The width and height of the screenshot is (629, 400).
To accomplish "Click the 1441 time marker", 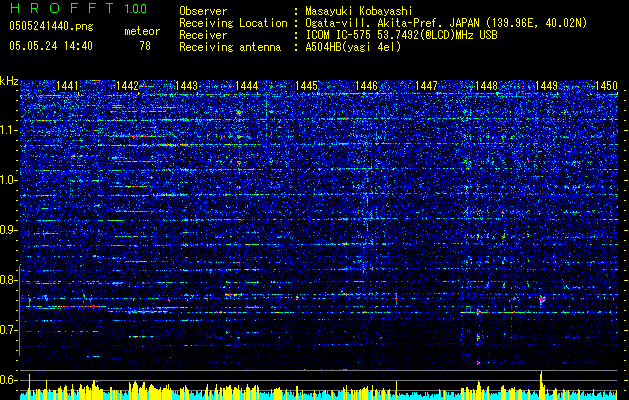I will tap(67, 86).
